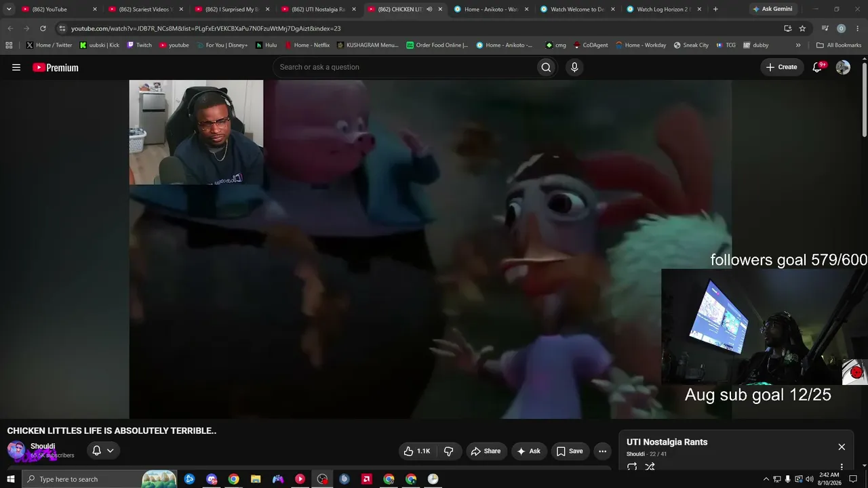
Task: Open the Chrome tab search dropdown
Action: pyautogui.click(x=9, y=9)
